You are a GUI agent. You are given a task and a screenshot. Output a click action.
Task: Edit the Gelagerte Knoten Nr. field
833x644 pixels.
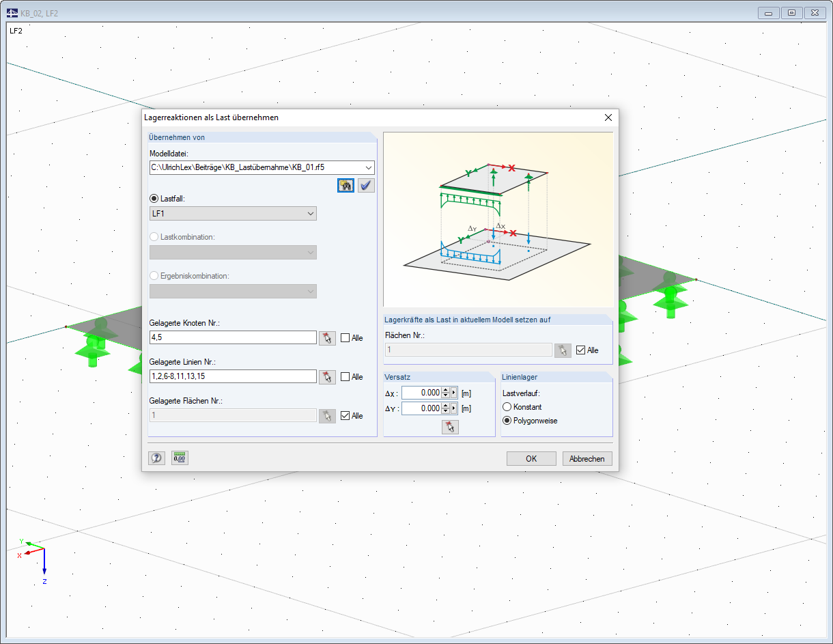[233, 337]
